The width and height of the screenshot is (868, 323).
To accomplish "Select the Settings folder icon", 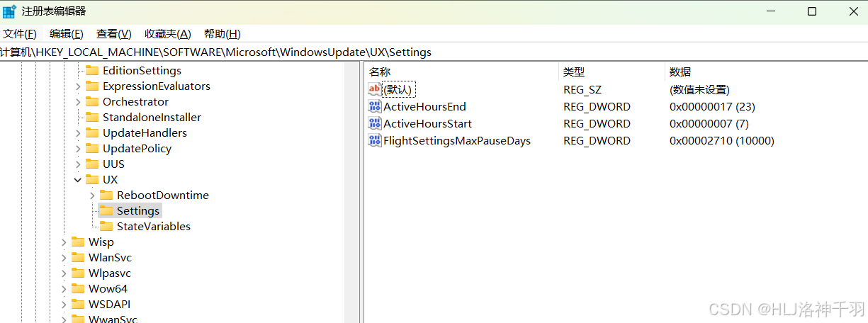I will click(x=106, y=211).
